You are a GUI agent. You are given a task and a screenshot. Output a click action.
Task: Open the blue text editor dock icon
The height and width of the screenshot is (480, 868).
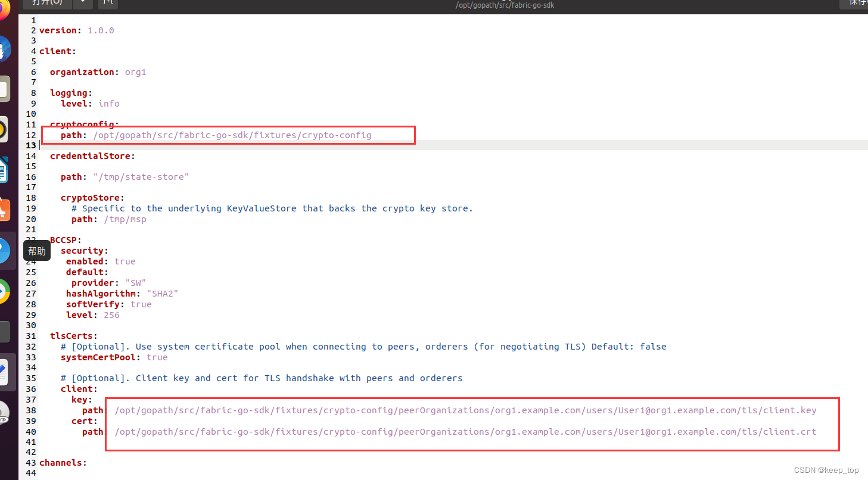tap(8, 371)
